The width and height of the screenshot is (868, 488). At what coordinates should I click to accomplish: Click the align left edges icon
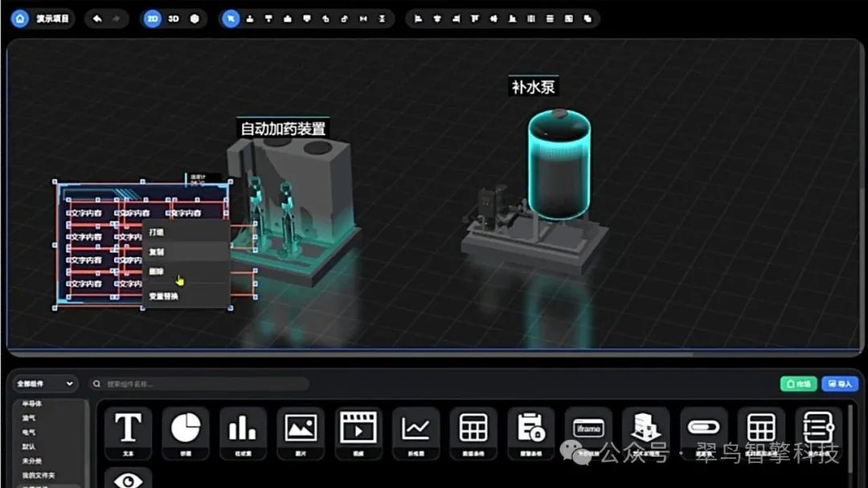(x=419, y=18)
